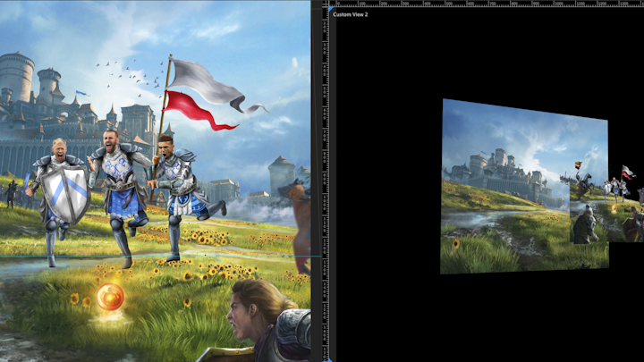Click the vertical ruler beside Custom View
644x362 pixels.
point(326,179)
